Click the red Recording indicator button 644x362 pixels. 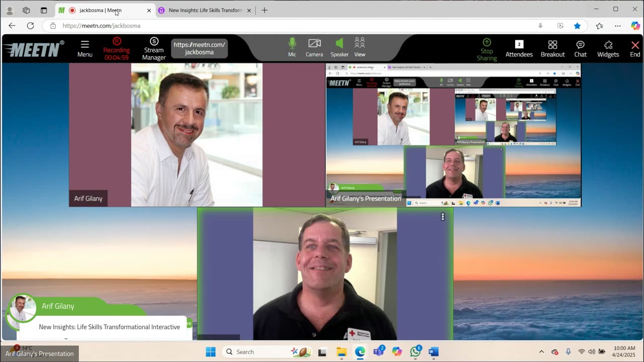(116, 49)
